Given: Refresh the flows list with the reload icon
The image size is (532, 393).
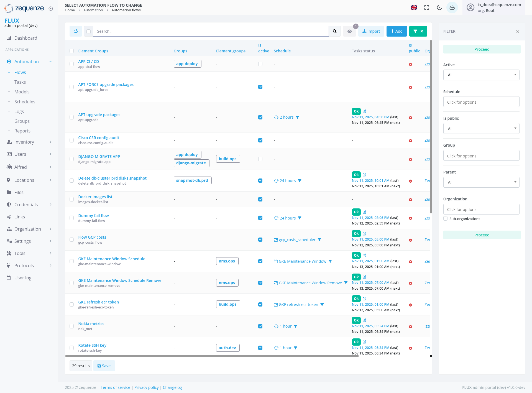Looking at the screenshot, I should pos(76,31).
